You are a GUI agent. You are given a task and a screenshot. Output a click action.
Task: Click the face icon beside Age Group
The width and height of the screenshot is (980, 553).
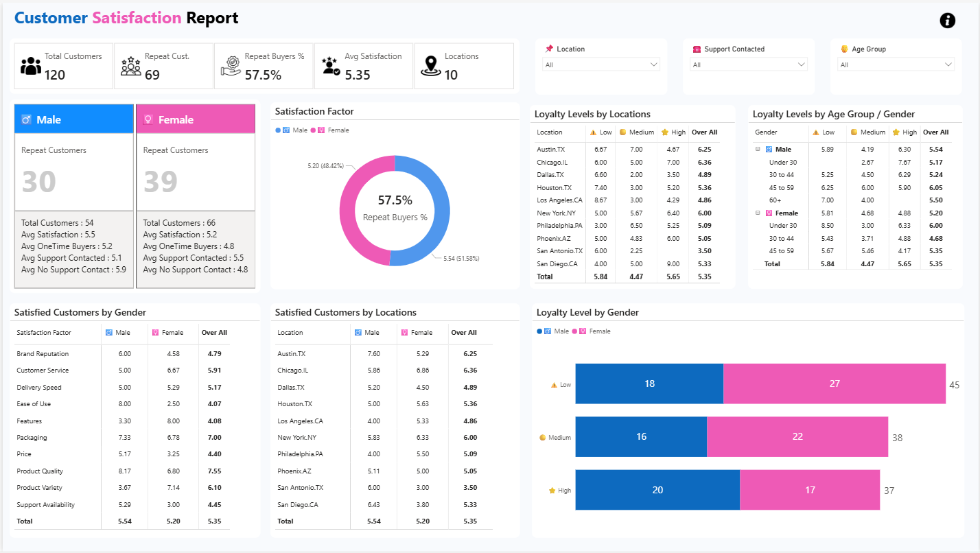[x=844, y=49]
